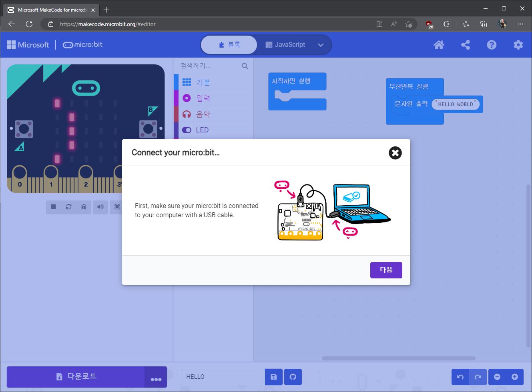Open the GitHub repository icon
The image size is (532, 392).
pos(293,377)
